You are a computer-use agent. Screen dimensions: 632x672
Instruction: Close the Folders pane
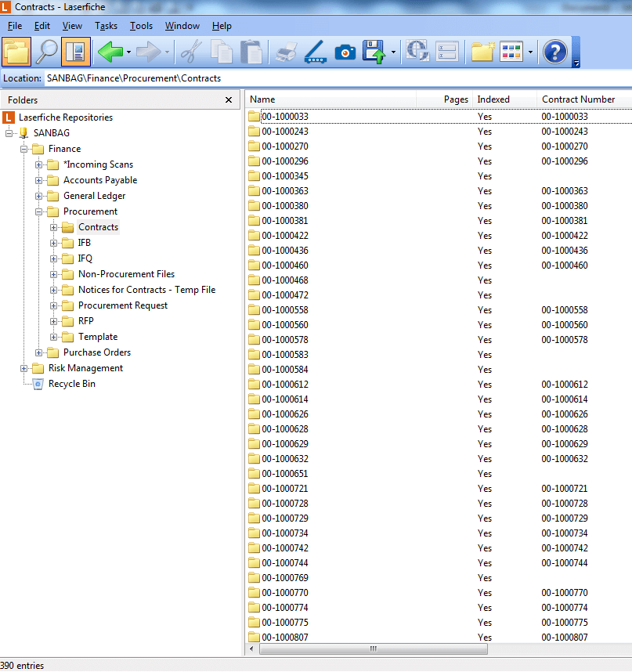coord(229,99)
